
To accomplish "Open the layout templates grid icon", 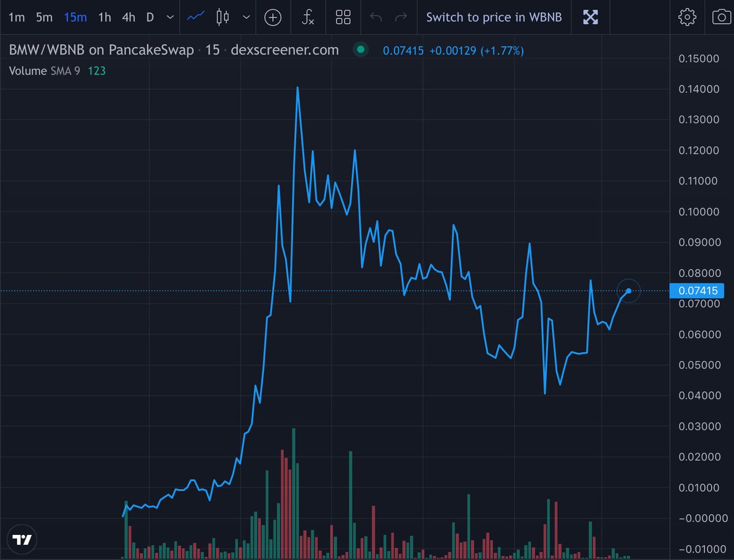I will tap(343, 17).
